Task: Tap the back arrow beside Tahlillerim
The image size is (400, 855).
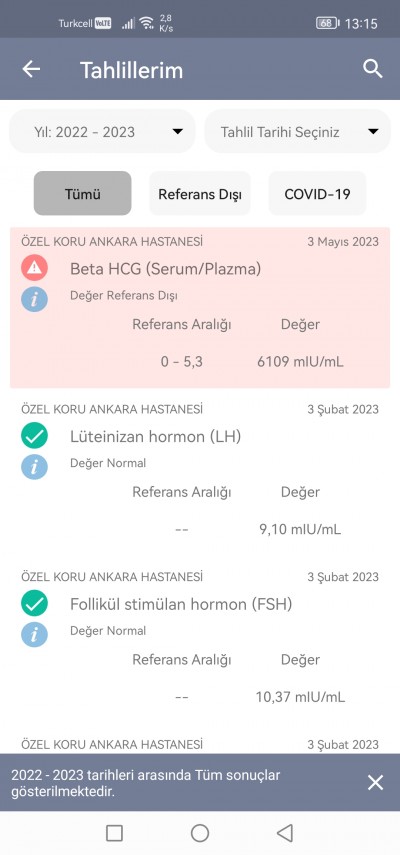Action: coord(31,69)
